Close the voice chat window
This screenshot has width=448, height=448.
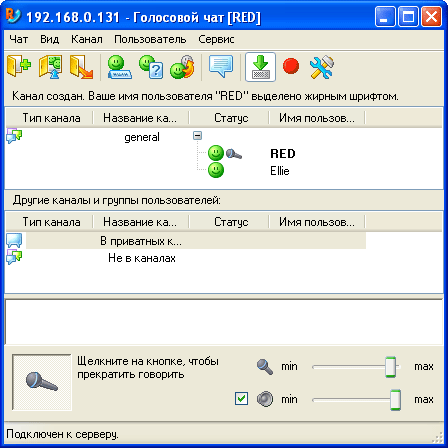(x=431, y=17)
